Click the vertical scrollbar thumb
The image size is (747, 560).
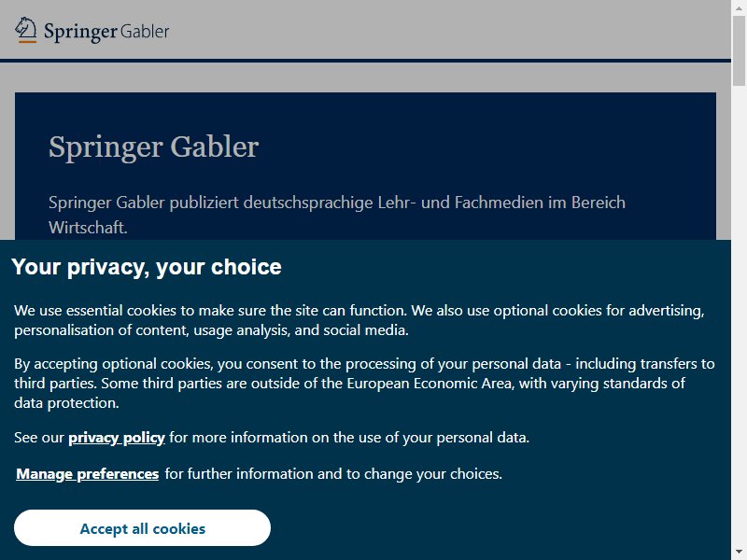[x=739, y=51]
